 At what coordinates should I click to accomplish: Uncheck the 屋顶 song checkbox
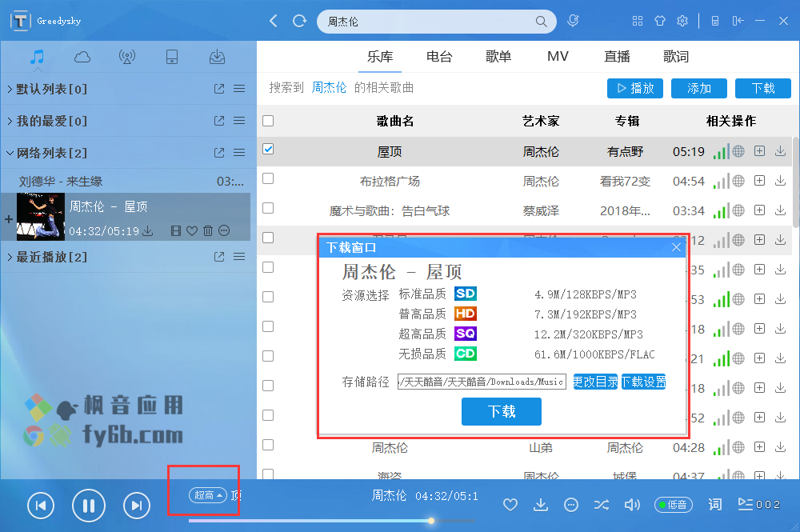pos(268,149)
